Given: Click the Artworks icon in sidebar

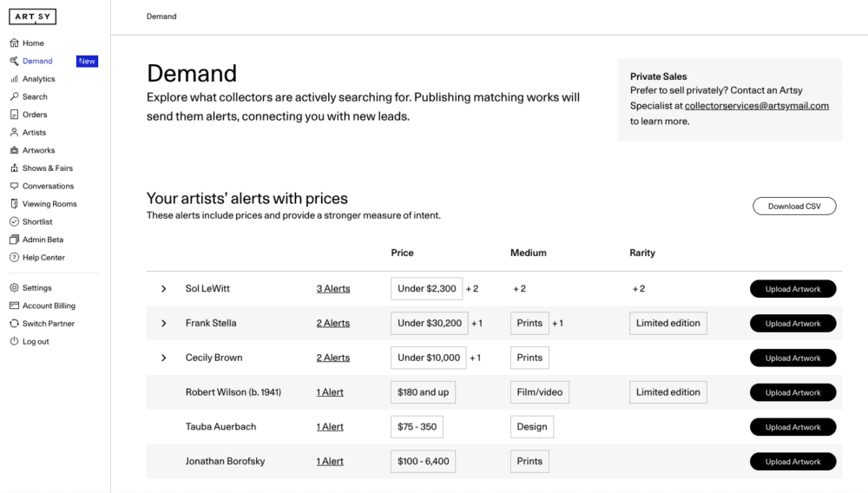Looking at the screenshot, I should tap(15, 150).
